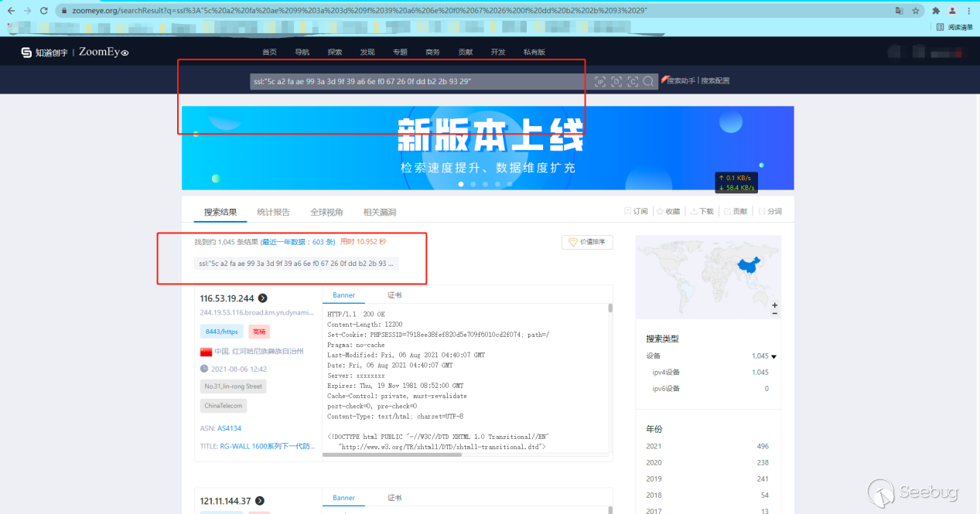Open the 价值排序 sort dropdown
Screen dimensions: 980x514
point(587,242)
